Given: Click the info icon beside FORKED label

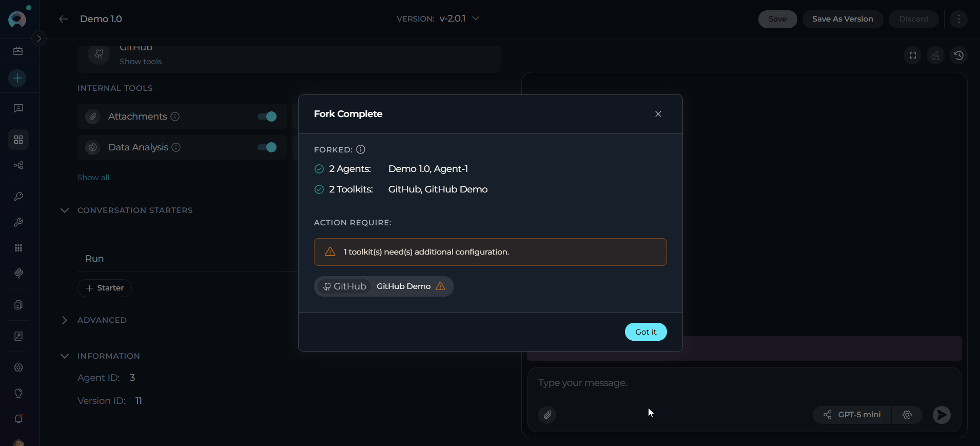Looking at the screenshot, I should pyautogui.click(x=361, y=149).
